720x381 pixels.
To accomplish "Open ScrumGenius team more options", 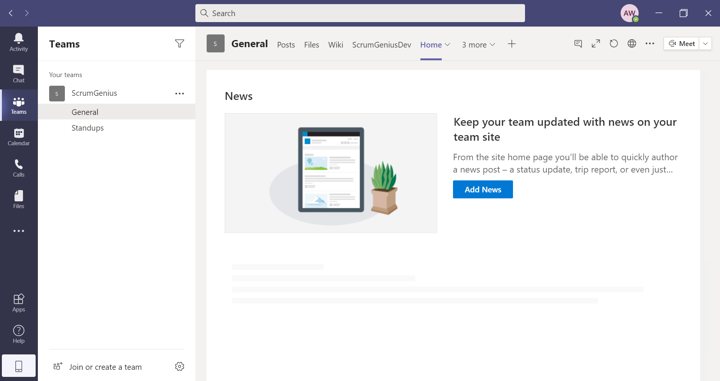I will pos(180,93).
